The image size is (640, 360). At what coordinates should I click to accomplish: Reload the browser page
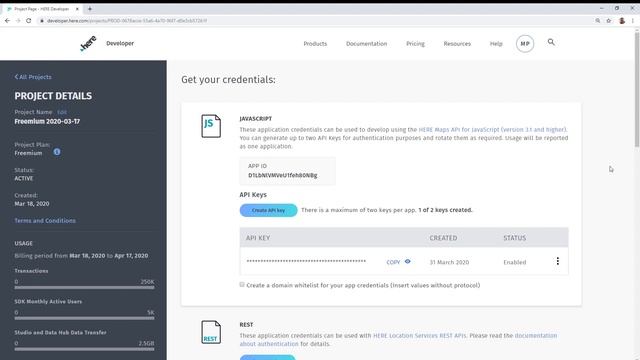pyautogui.click(x=29, y=20)
